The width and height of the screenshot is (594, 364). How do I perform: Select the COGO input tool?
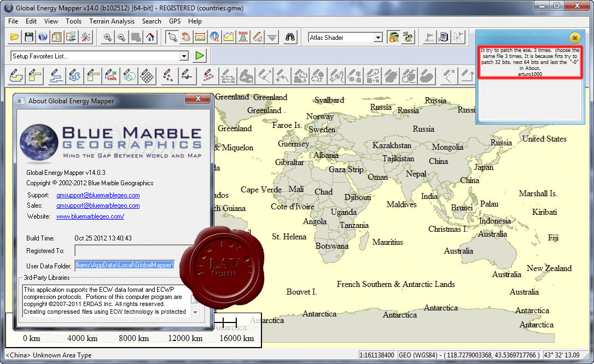112,75
